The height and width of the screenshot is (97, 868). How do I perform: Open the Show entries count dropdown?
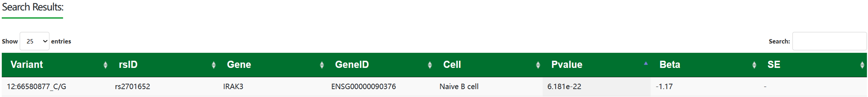[x=34, y=41]
